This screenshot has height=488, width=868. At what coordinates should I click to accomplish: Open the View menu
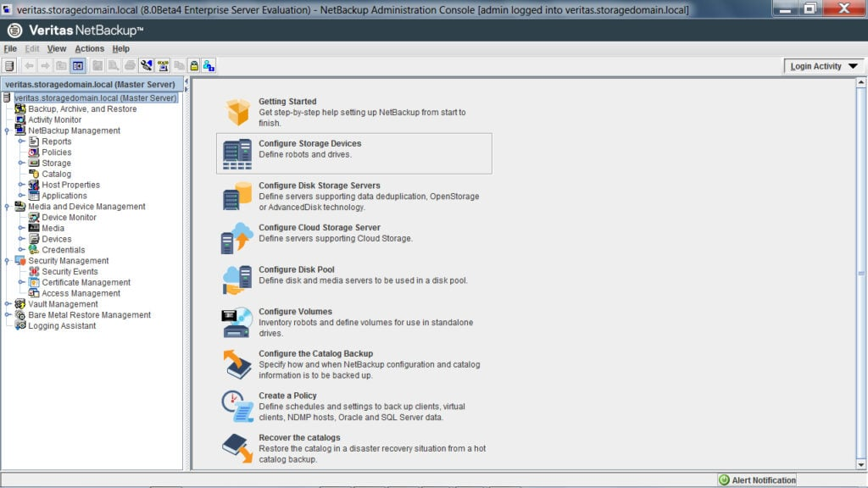point(56,48)
